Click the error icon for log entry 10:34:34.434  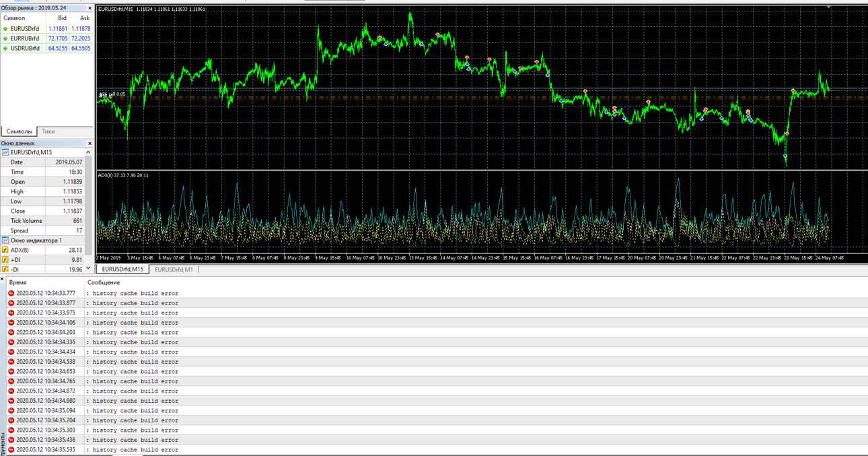11,352
